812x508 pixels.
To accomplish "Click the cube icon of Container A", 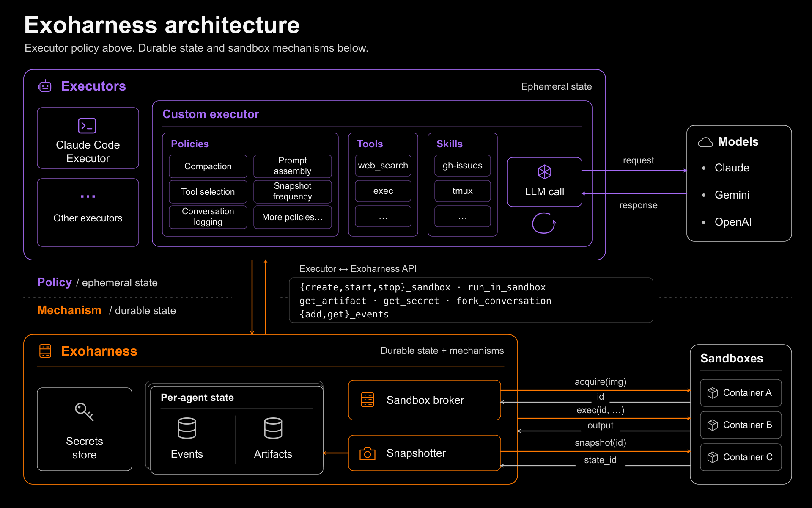I will click(713, 393).
